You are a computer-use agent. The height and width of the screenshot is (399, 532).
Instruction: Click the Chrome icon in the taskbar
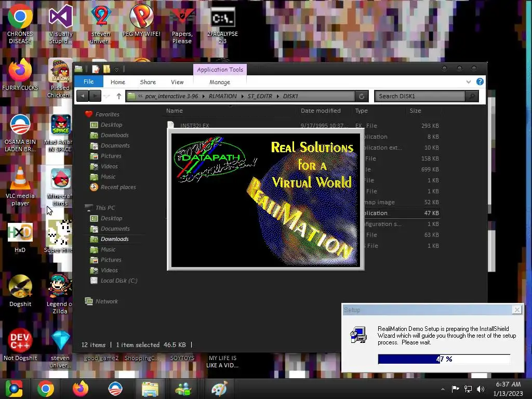pyautogui.click(x=46, y=389)
